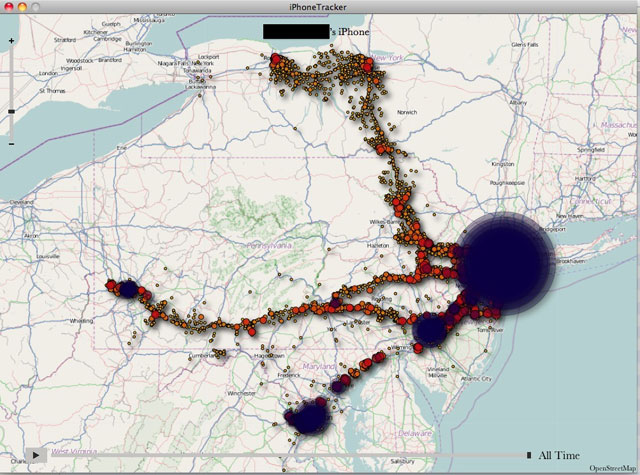Viewport: 640px width, 475px height.
Task: Zoom in with the plus button
Action: [11, 40]
